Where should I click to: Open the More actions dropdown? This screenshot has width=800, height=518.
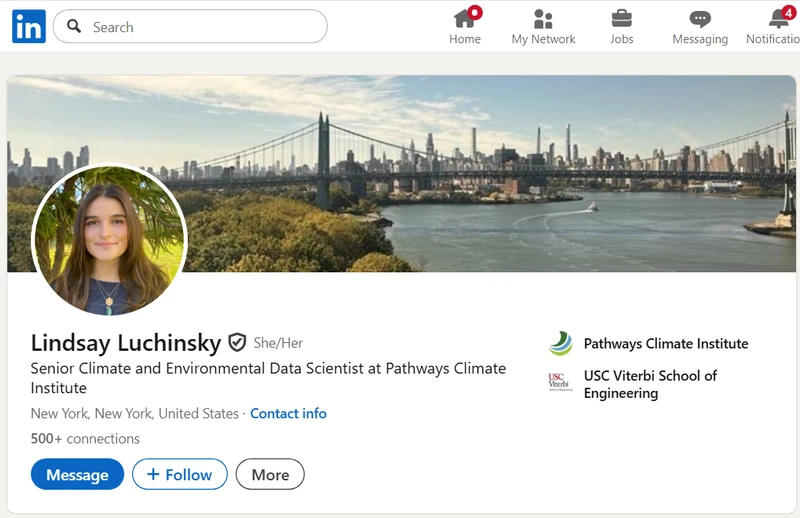pyautogui.click(x=270, y=474)
